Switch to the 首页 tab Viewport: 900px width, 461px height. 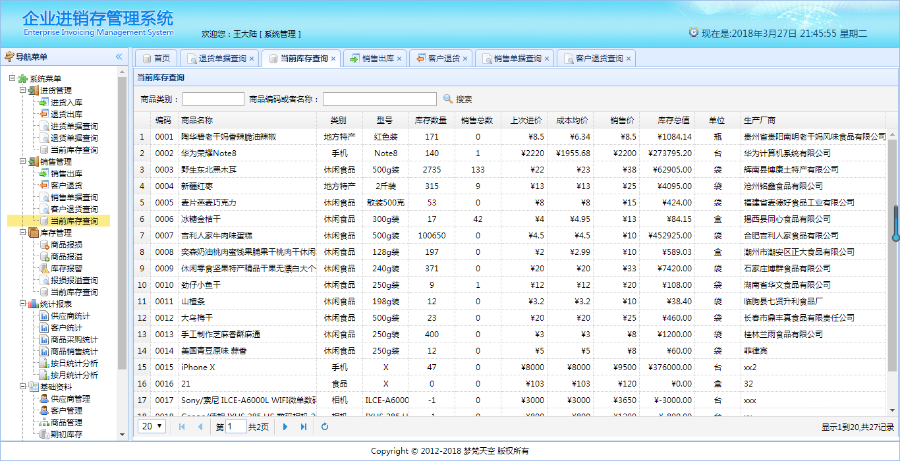pyautogui.click(x=156, y=59)
